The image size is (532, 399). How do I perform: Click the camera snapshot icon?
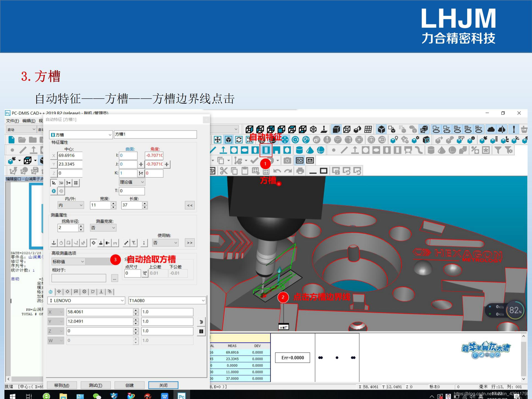point(287,160)
